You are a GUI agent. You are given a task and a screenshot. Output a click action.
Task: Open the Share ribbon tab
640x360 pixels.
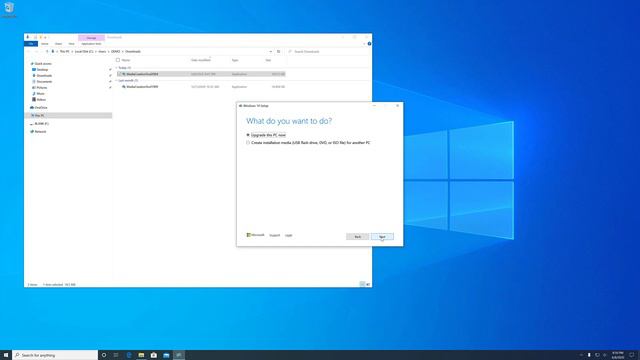[58, 44]
